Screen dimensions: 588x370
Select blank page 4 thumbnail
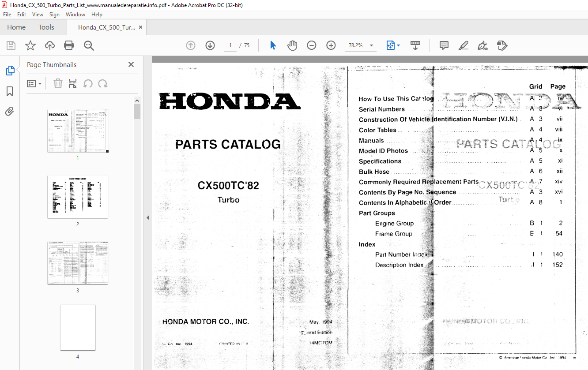(78, 327)
